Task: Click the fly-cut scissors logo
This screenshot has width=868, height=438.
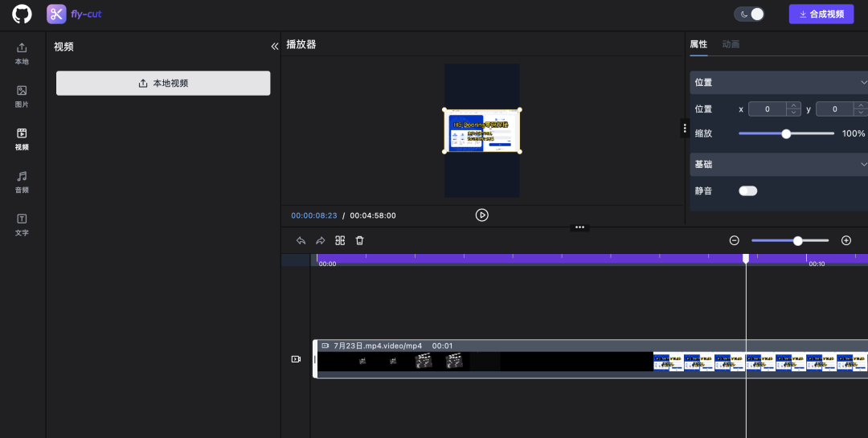Action: pos(56,14)
